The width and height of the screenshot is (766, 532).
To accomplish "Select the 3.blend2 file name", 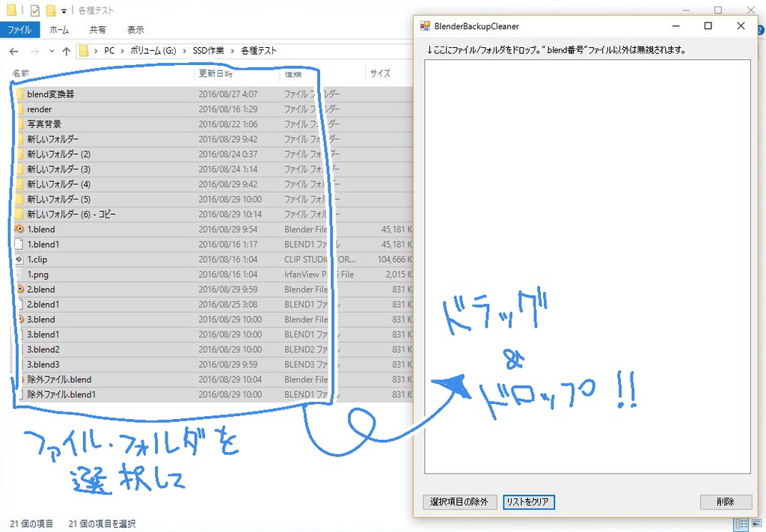I will pyautogui.click(x=43, y=349).
